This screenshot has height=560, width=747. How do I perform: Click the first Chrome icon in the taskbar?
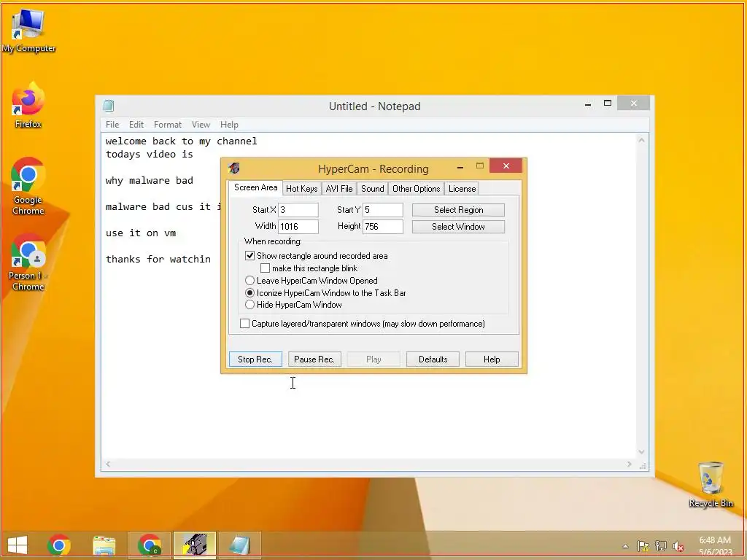pos(59,545)
